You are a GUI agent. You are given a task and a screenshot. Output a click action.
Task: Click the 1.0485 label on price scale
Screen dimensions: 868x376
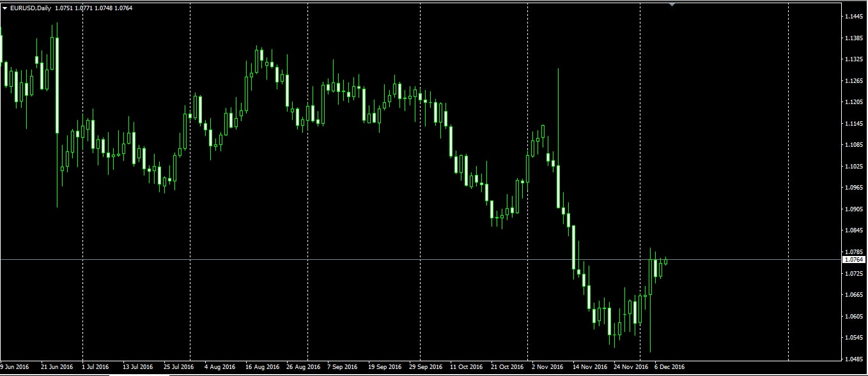[853, 359]
